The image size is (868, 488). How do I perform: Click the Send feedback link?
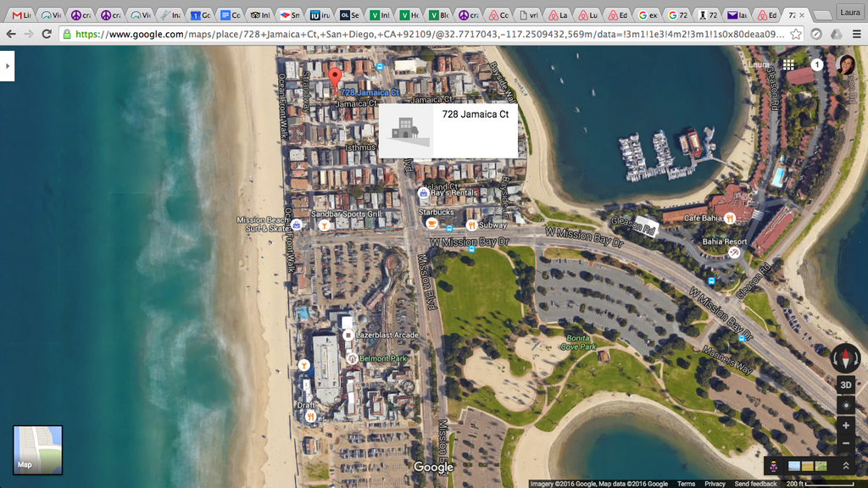click(x=755, y=484)
